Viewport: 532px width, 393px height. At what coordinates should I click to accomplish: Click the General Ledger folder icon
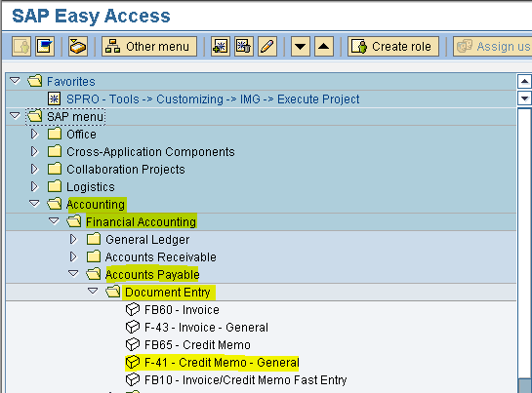[x=94, y=239]
